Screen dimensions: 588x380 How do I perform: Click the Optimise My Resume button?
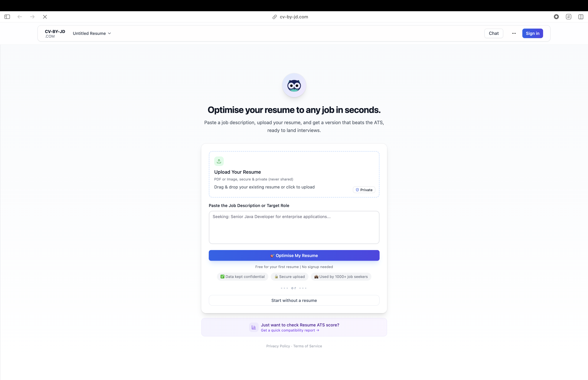point(294,255)
